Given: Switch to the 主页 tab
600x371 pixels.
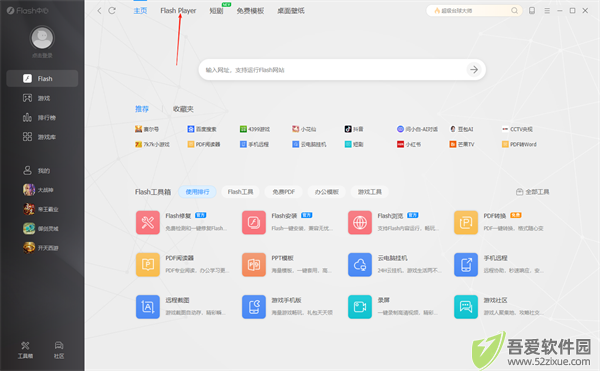Looking at the screenshot, I should (x=140, y=11).
